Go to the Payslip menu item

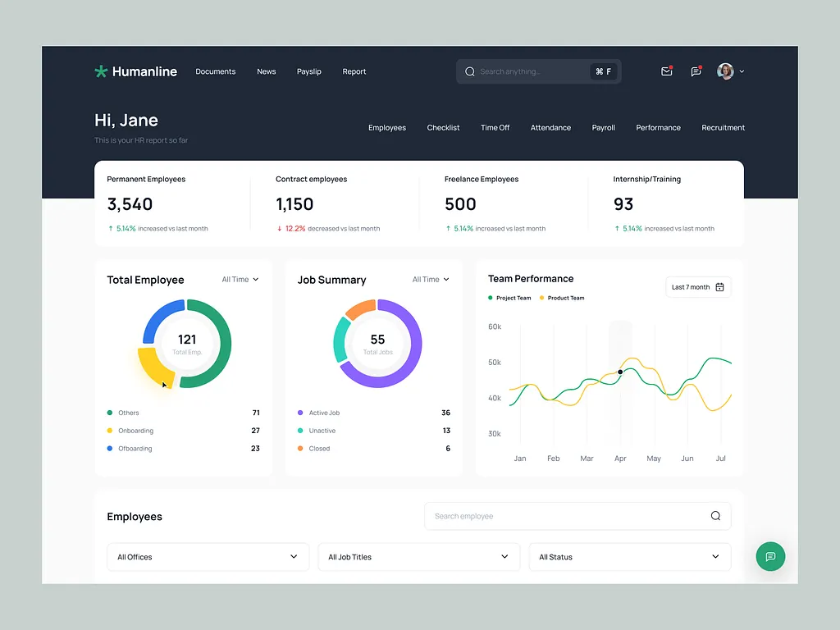click(x=309, y=71)
